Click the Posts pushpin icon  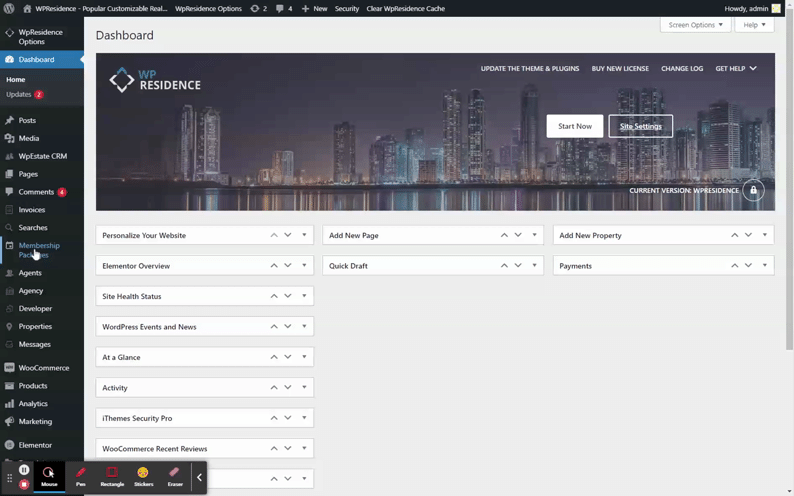(x=9, y=120)
